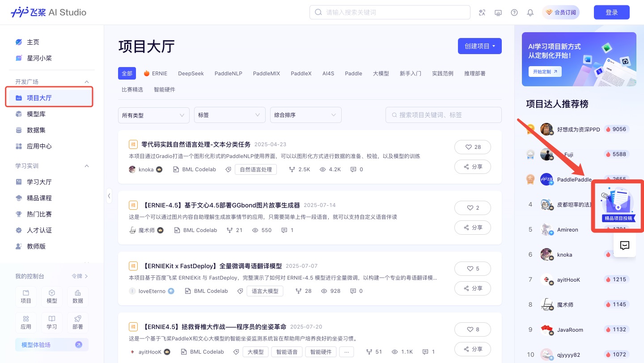
Task: Open the notifications bell icon
Action: 530,13
